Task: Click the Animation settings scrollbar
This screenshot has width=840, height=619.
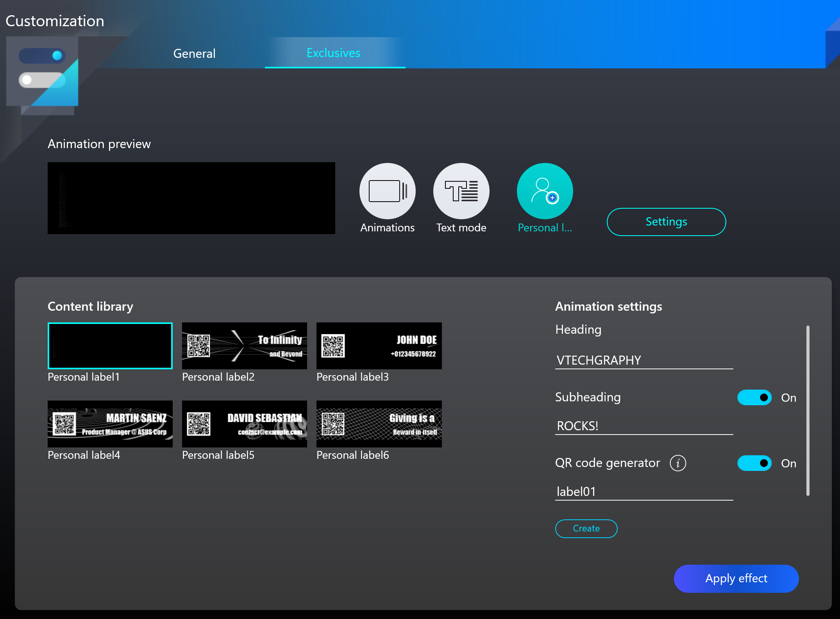Action: tap(808, 411)
